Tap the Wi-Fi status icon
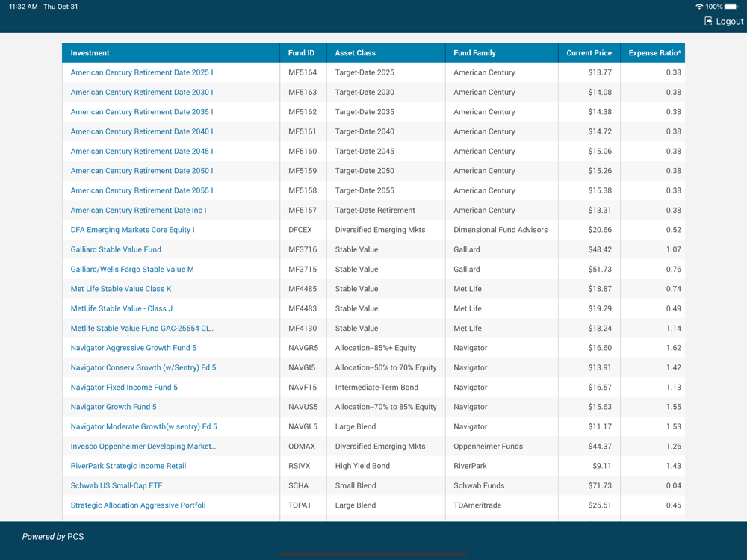Image resolution: width=747 pixels, height=560 pixels. (698, 7)
